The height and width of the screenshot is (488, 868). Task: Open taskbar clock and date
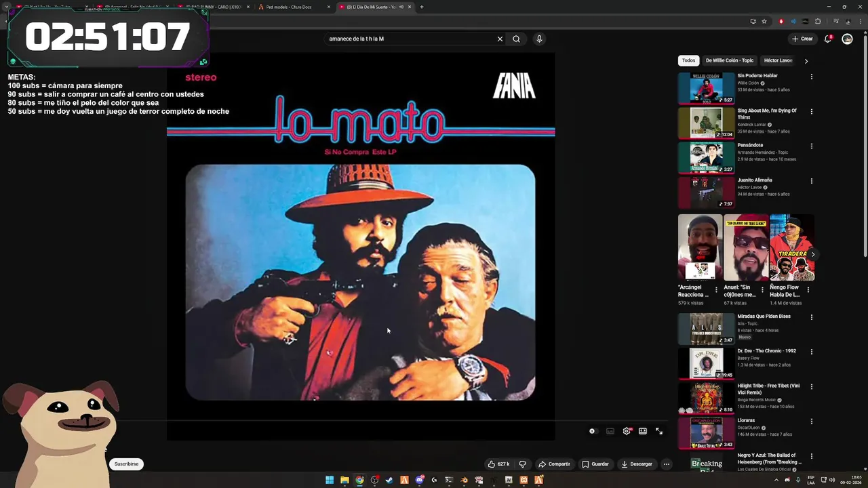pos(850,480)
